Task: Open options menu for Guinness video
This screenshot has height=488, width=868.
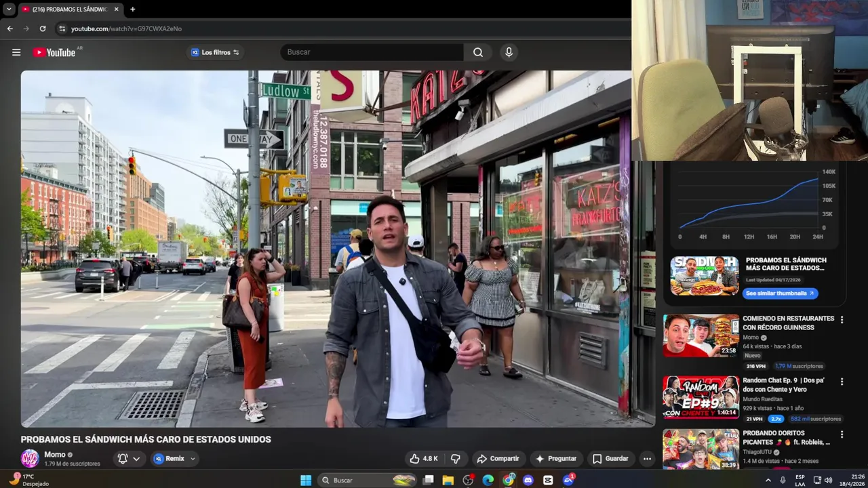Action: [x=842, y=319]
